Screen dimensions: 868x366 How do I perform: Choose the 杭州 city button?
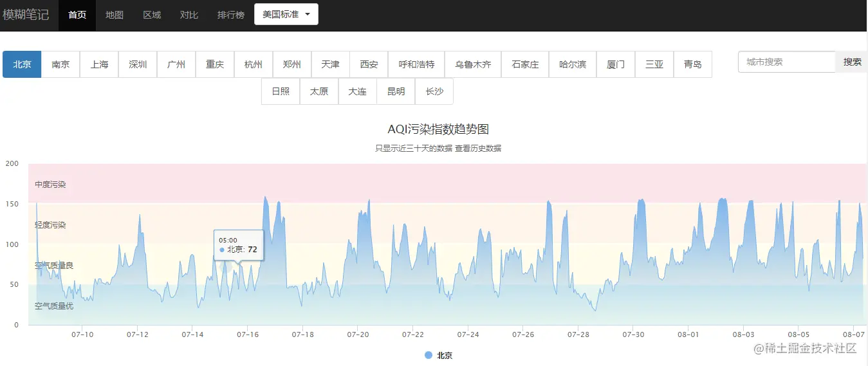coord(254,64)
